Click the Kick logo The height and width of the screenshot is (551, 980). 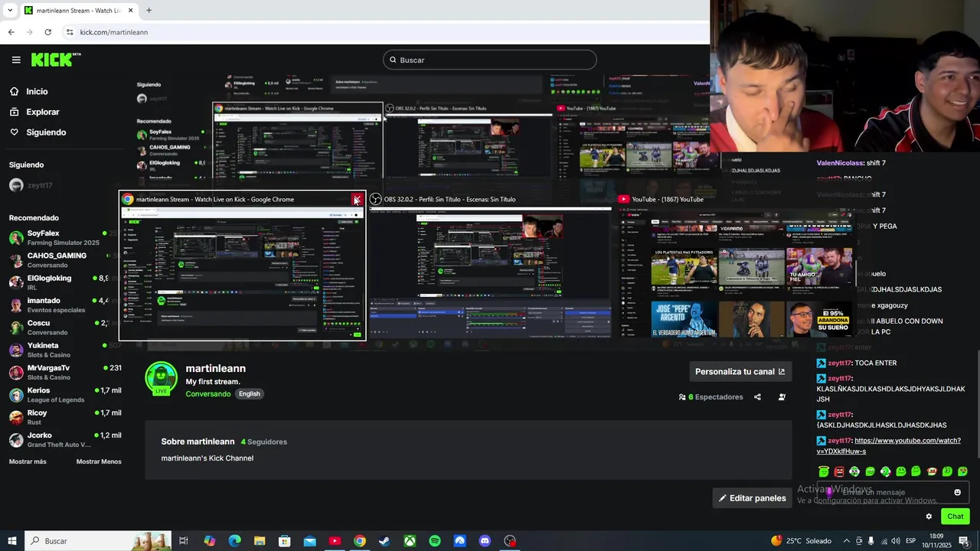(56, 60)
